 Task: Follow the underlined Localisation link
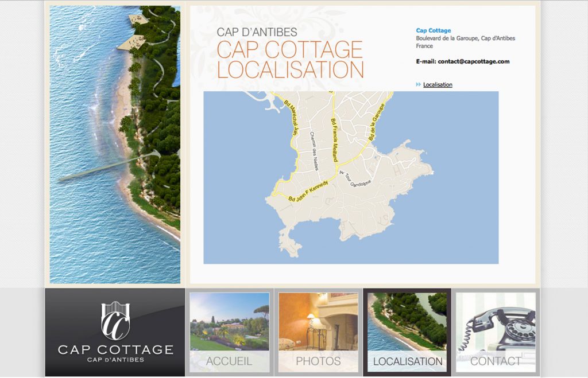(438, 85)
